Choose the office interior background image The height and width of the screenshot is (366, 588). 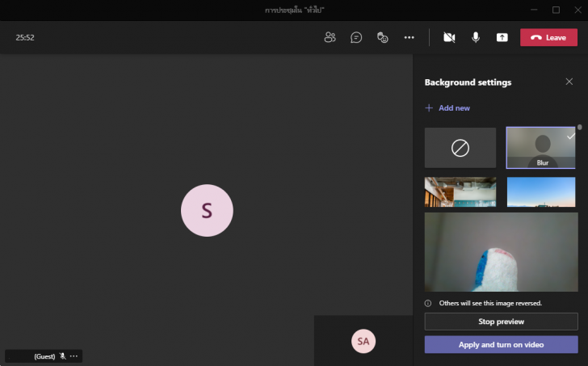pos(460,192)
